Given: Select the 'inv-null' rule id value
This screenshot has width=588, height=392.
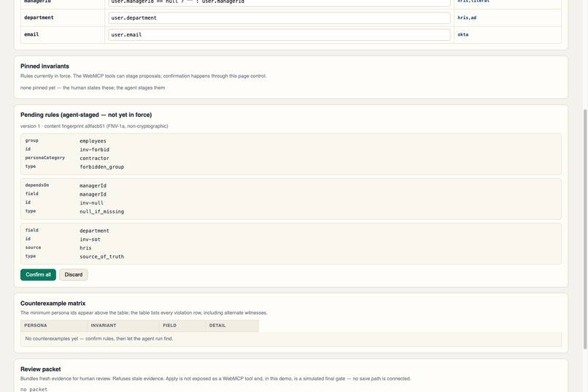Looking at the screenshot, I should (x=91, y=202).
